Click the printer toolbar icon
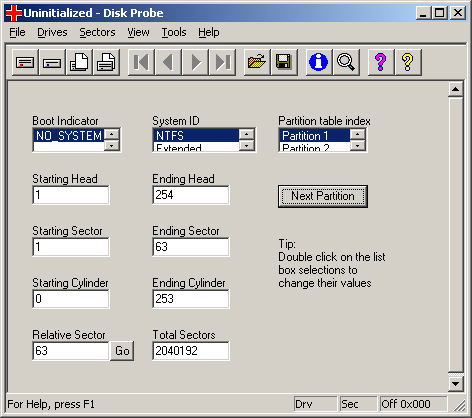 [106, 62]
